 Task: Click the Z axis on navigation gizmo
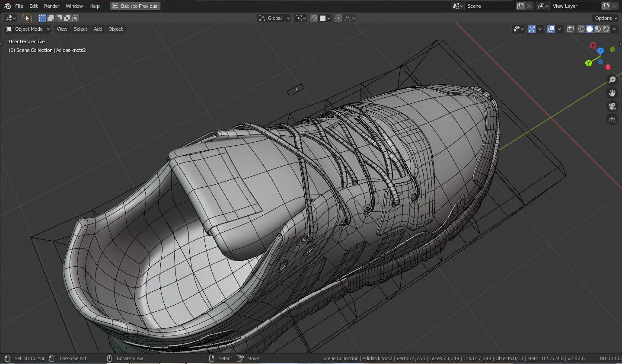coord(600,51)
